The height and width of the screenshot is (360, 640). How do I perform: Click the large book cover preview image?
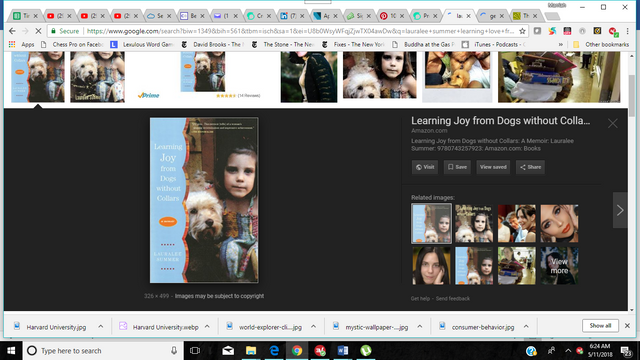[204, 200]
